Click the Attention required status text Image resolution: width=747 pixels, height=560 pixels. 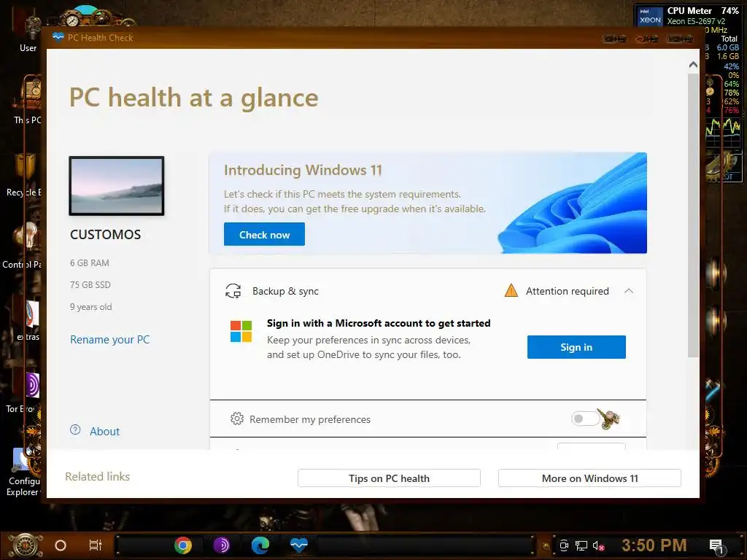coord(568,291)
